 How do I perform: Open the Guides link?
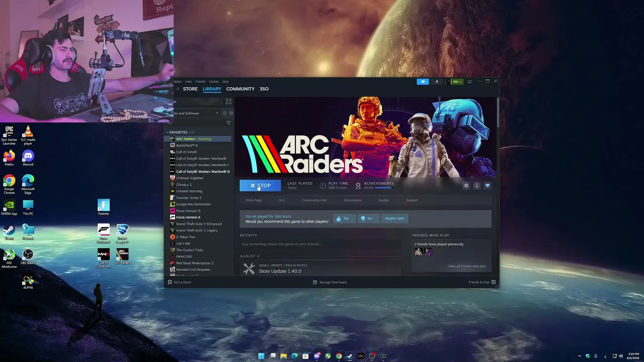pos(384,200)
